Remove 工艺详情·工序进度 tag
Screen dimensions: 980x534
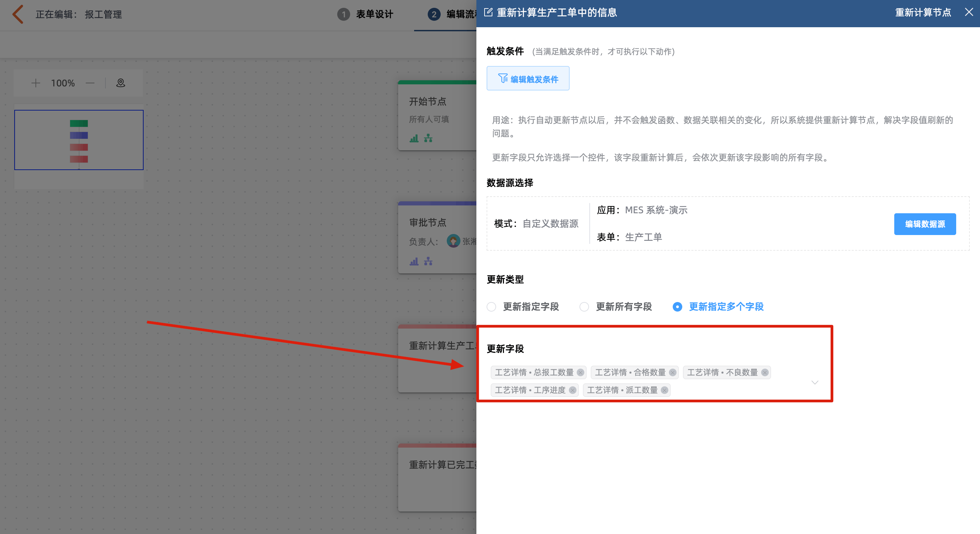click(x=573, y=390)
